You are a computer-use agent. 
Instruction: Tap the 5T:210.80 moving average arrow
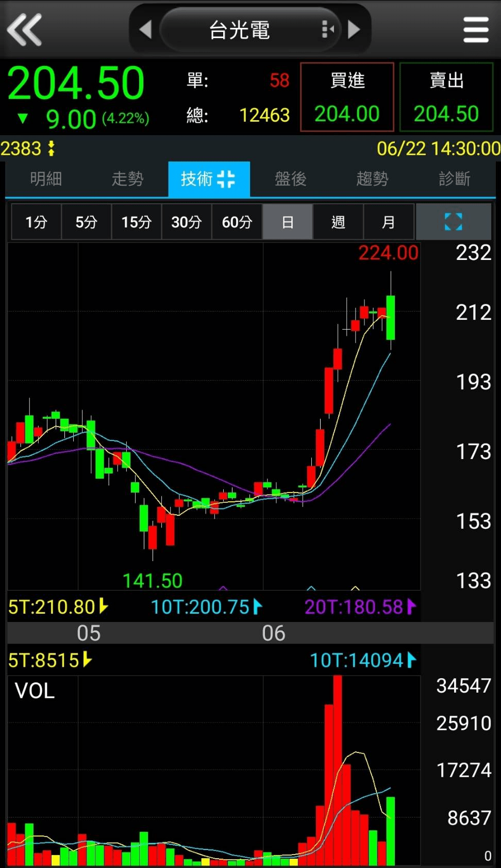coord(103,607)
